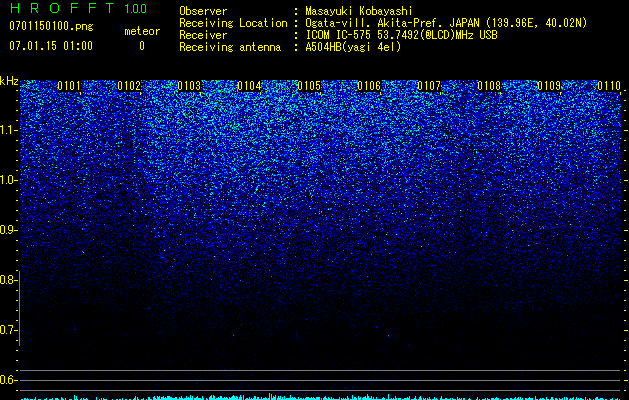Click the 0.9 kHz axis label

[9, 230]
